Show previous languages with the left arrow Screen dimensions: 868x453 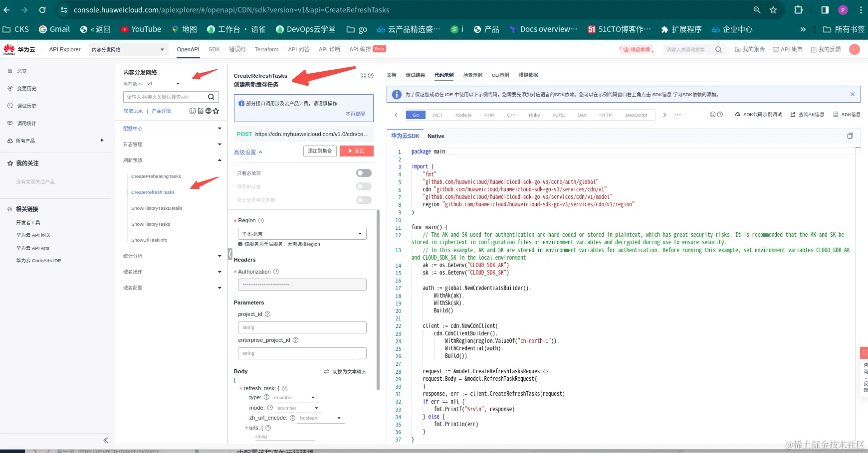[x=396, y=115]
